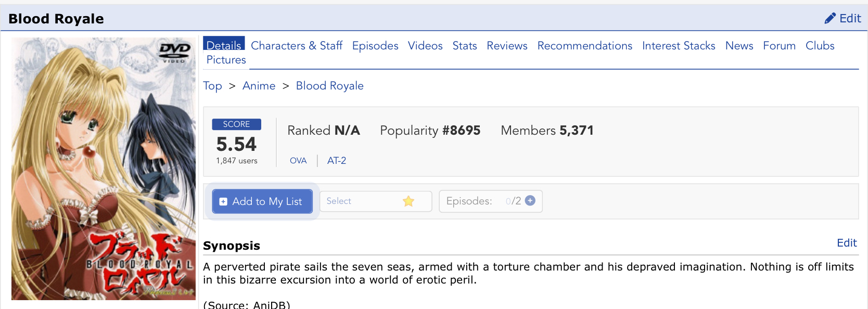Click the Synopsis heading
The image size is (868, 309).
click(232, 246)
